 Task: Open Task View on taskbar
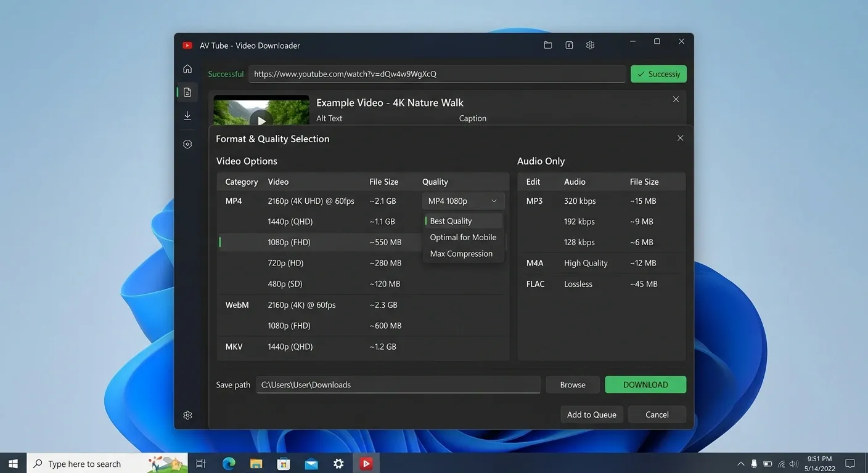(201, 464)
